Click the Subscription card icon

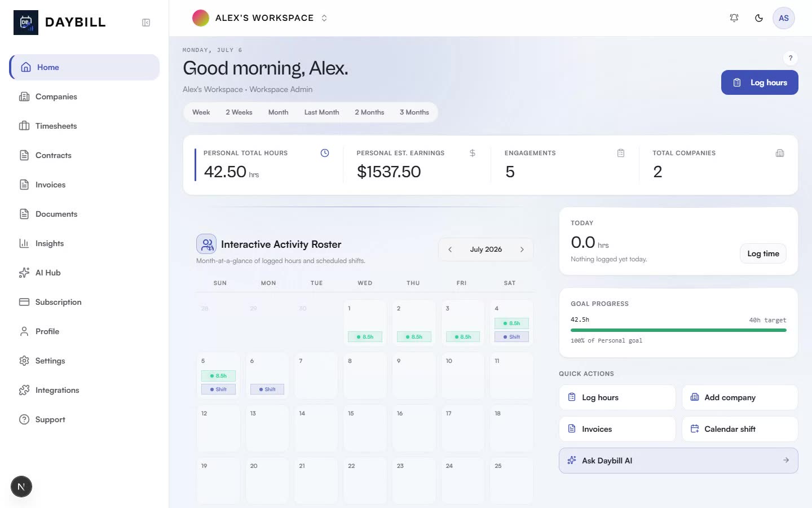pos(24,302)
